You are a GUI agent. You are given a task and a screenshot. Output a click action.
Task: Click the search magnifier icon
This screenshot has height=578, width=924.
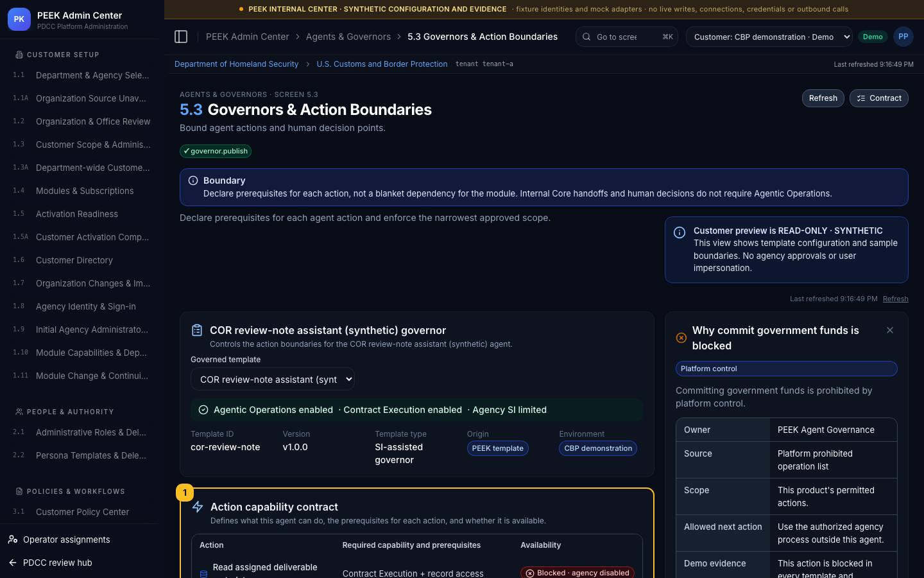[x=586, y=37]
